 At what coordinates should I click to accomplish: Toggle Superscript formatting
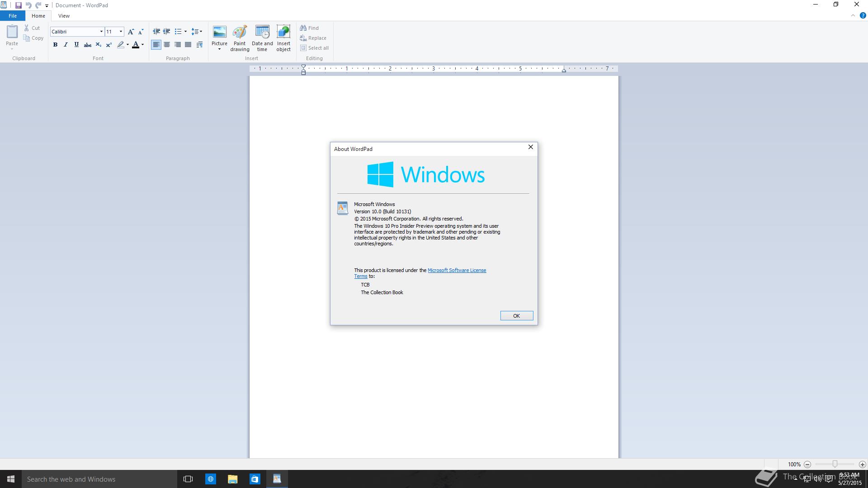tap(108, 45)
